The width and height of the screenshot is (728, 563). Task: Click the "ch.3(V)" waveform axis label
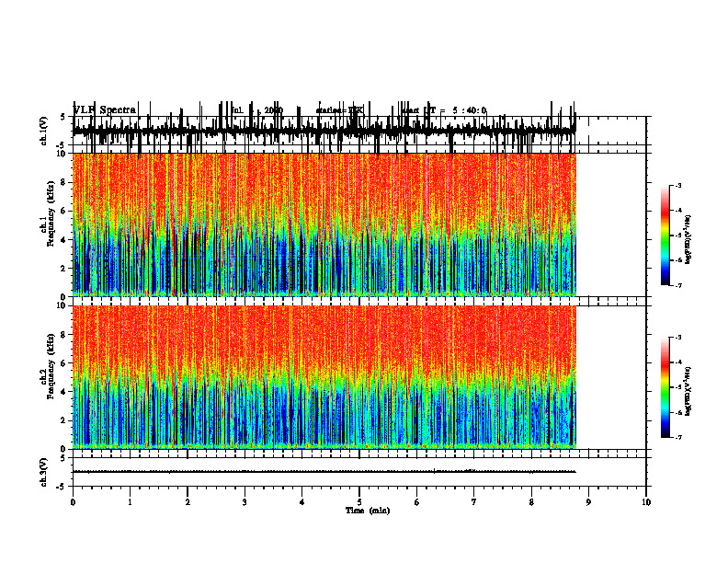point(44,472)
